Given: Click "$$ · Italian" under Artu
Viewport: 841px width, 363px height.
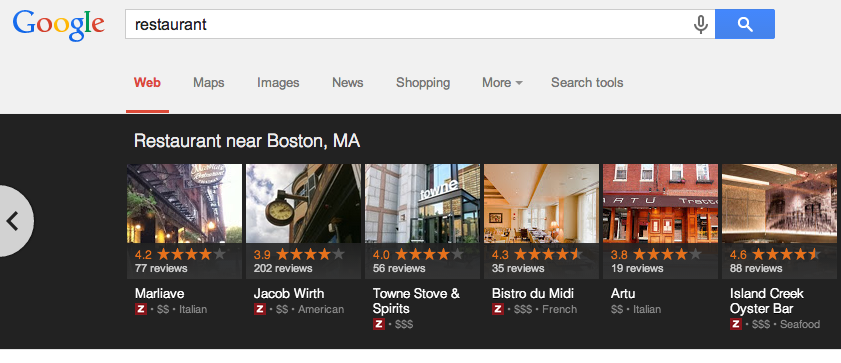Looking at the screenshot, I should [636, 309].
